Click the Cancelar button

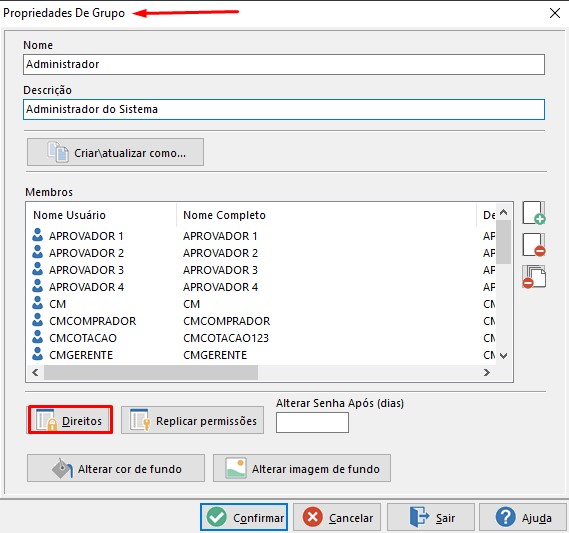click(337, 517)
